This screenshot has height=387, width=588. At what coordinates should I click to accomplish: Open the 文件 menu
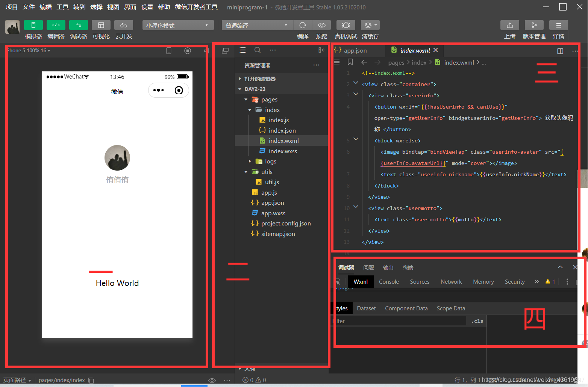click(29, 7)
